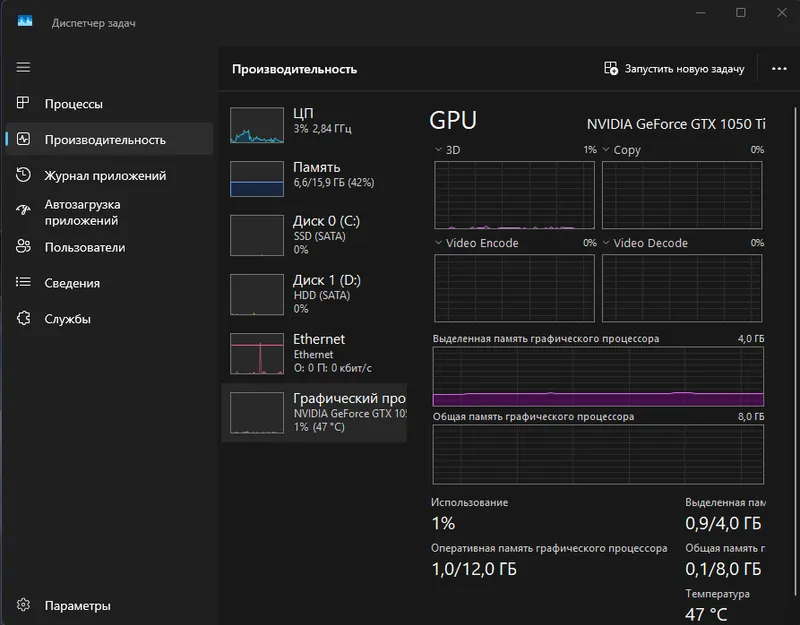Click the Video Encode usage graph
Viewport: 800px width, 625px height.
coord(514,288)
